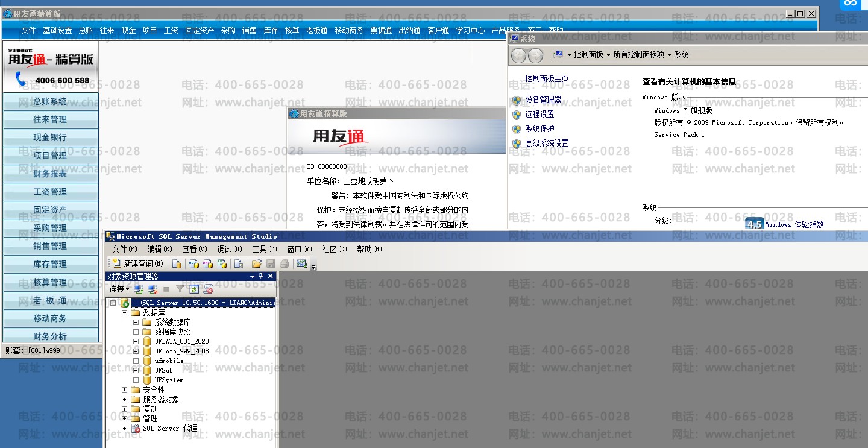Expand the 安全性 folder
The image size is (868, 448).
point(125,390)
